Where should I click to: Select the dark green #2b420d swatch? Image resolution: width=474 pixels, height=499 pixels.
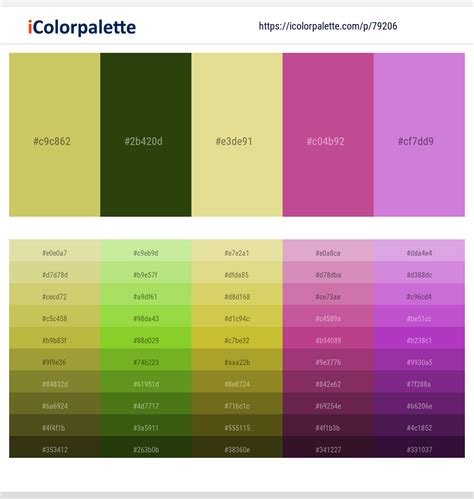(x=146, y=135)
